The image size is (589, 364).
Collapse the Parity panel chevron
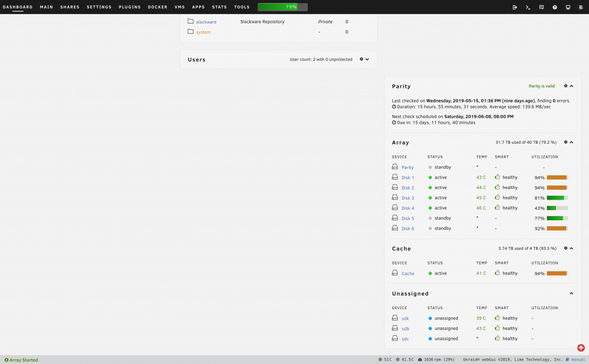click(571, 86)
